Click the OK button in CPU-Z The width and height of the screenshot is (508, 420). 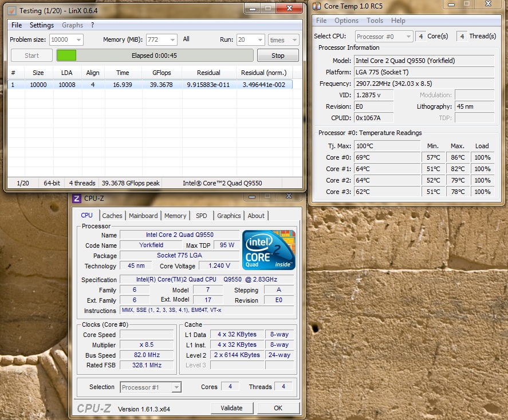[x=278, y=408]
